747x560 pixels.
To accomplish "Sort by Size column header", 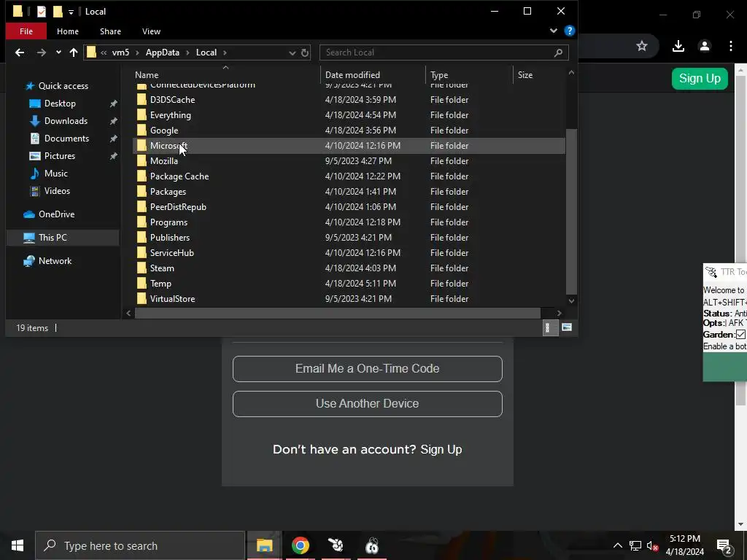I will click(x=525, y=75).
